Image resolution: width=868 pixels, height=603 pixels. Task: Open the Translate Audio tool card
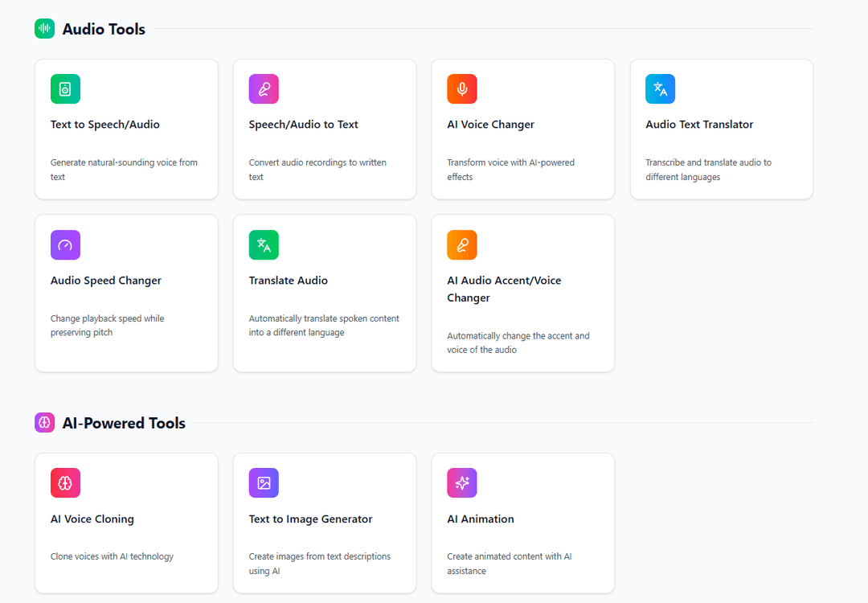pyautogui.click(x=325, y=293)
